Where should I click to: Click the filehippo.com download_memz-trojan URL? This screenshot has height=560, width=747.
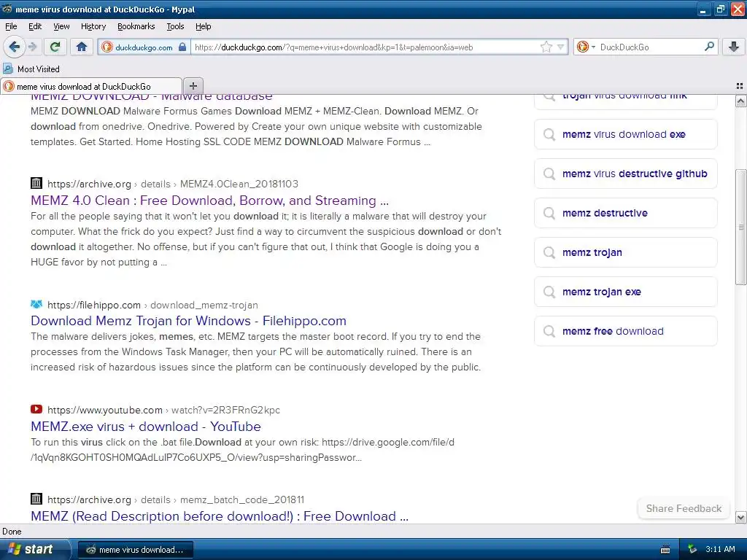point(152,306)
